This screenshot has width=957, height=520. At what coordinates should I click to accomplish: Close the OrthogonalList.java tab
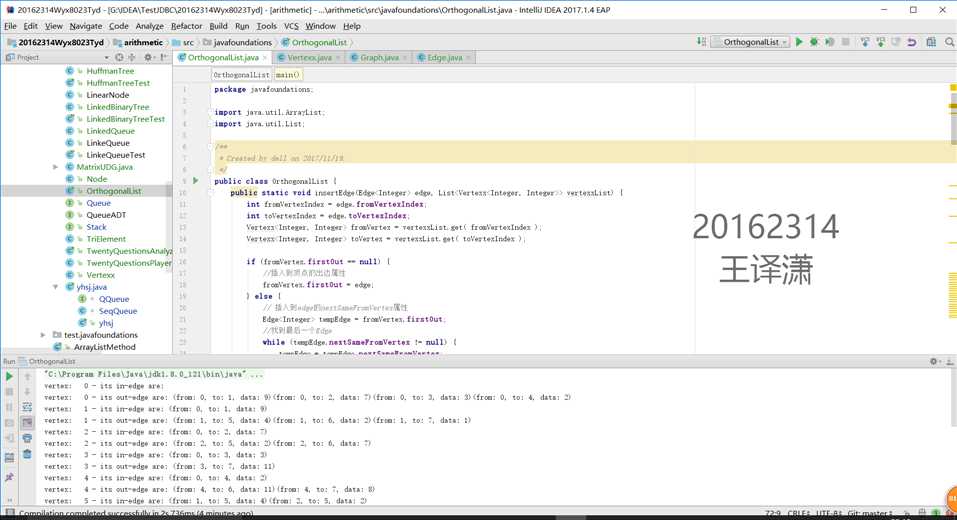(x=265, y=57)
